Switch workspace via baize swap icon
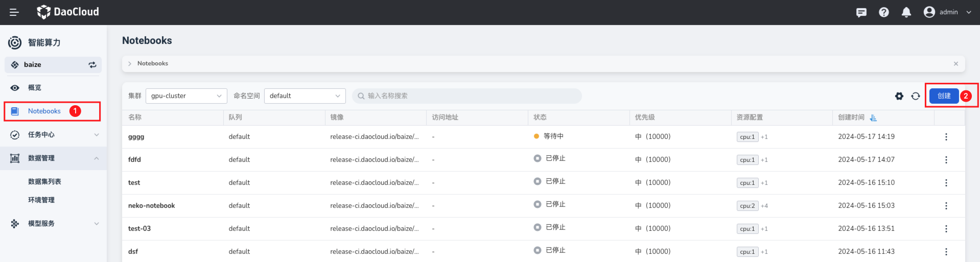The image size is (980, 262). pyautogui.click(x=92, y=65)
